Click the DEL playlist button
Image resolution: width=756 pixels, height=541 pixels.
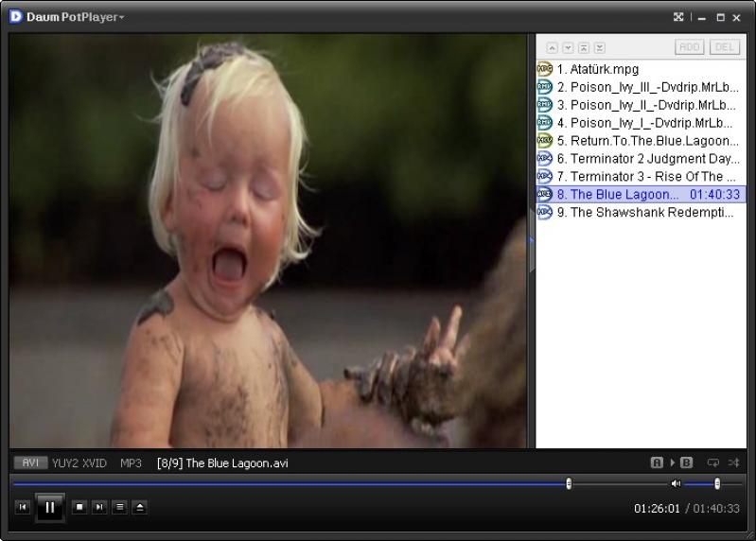click(724, 46)
